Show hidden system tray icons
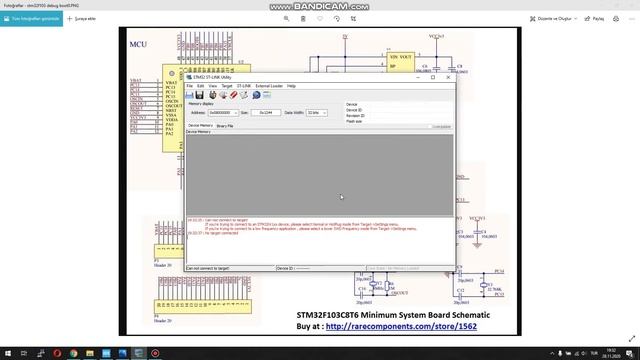Screen dimensions: 640x360 [x=552, y=353]
